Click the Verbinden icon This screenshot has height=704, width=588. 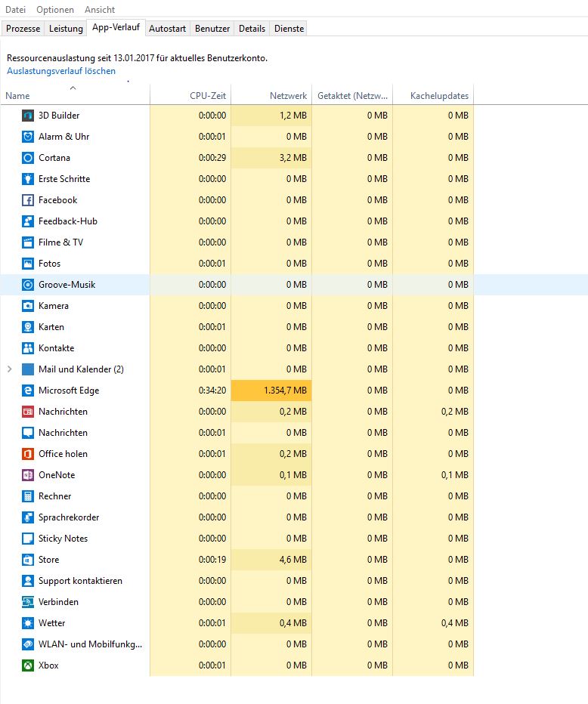(x=28, y=601)
